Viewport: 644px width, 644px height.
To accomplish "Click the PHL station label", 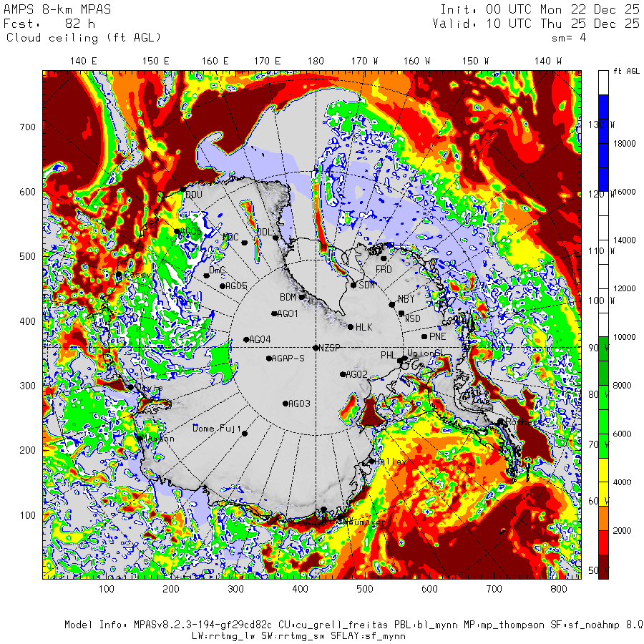I will [x=388, y=355].
